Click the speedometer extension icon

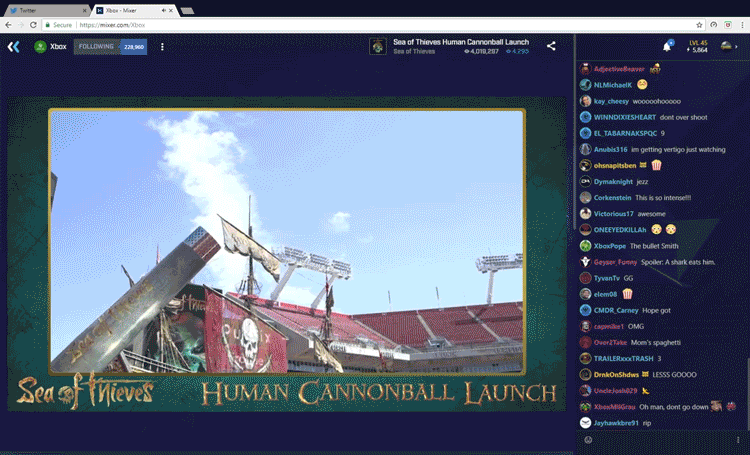pyautogui.click(x=714, y=25)
